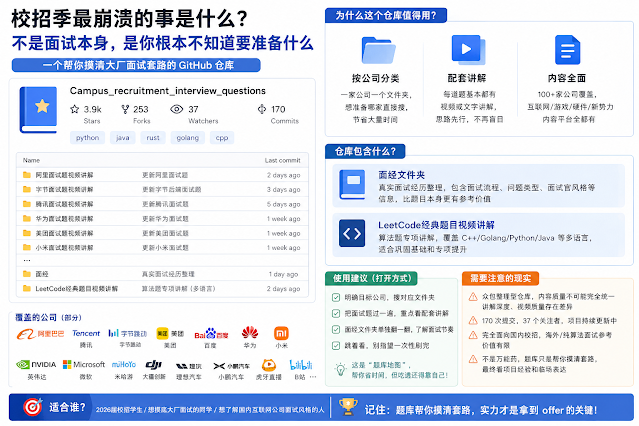Click the 虎牙直播 logo
Viewport: 639px width, 426px height.
269,365
